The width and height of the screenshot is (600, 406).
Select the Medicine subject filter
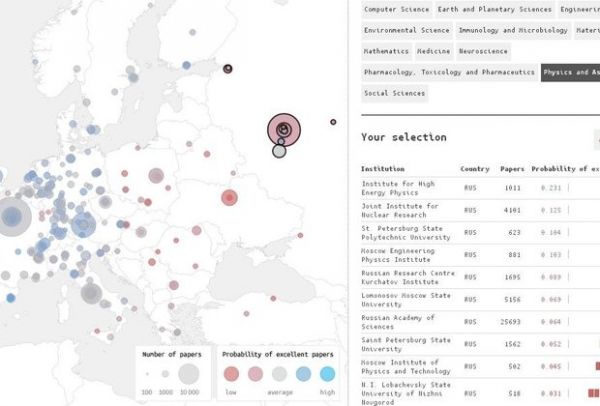434,51
